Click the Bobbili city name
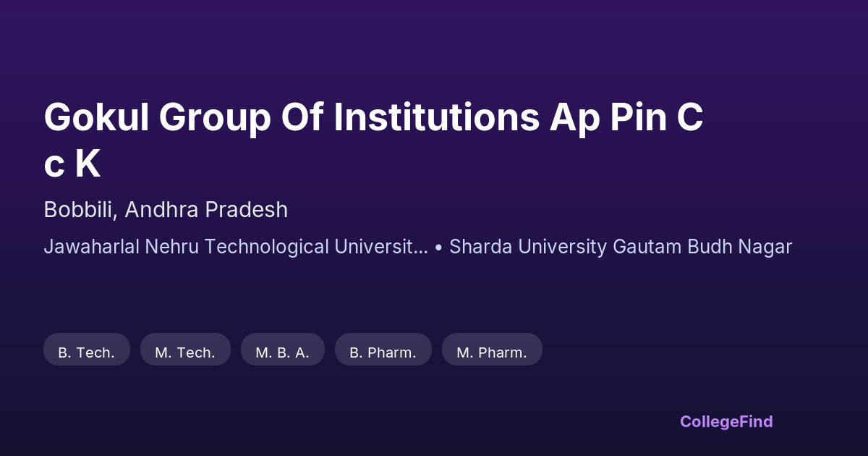This screenshot has height=456, width=868. tap(80, 210)
